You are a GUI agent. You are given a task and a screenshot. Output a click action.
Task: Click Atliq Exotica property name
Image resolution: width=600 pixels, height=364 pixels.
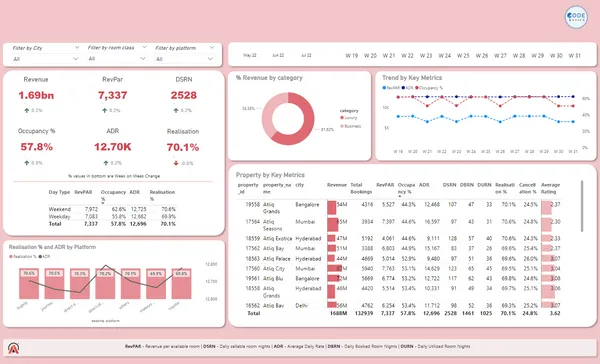(277, 238)
